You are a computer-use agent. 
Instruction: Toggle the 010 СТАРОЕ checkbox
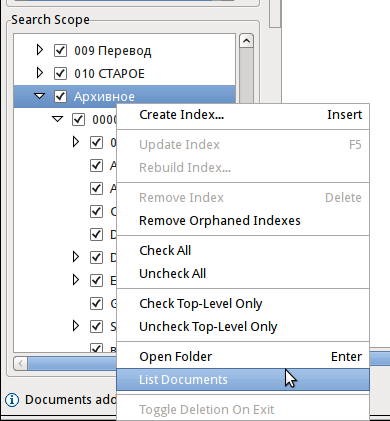coord(60,73)
